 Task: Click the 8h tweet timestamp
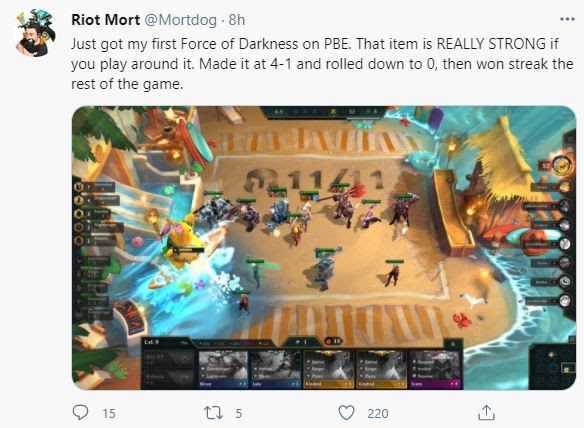[x=237, y=20]
